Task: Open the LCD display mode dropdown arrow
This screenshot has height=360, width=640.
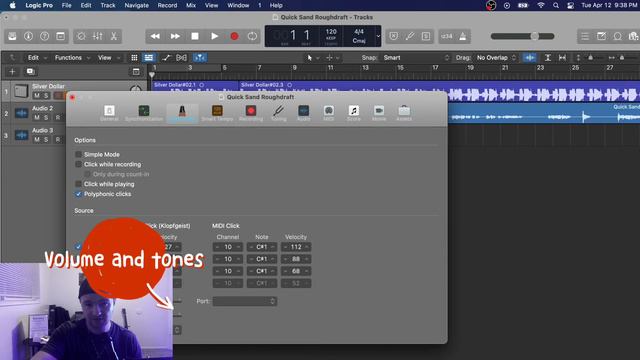Action: (378, 36)
